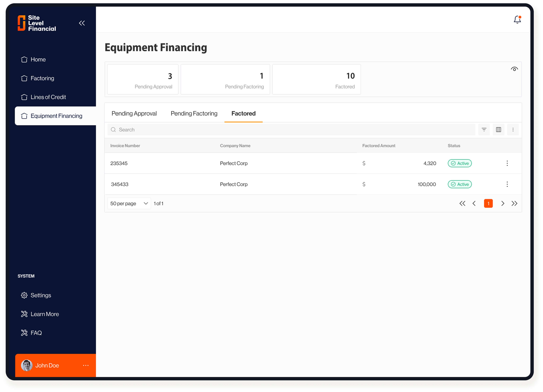The height and width of the screenshot is (392, 543).
Task: Open the 50 per page dropdown
Action: click(x=129, y=203)
